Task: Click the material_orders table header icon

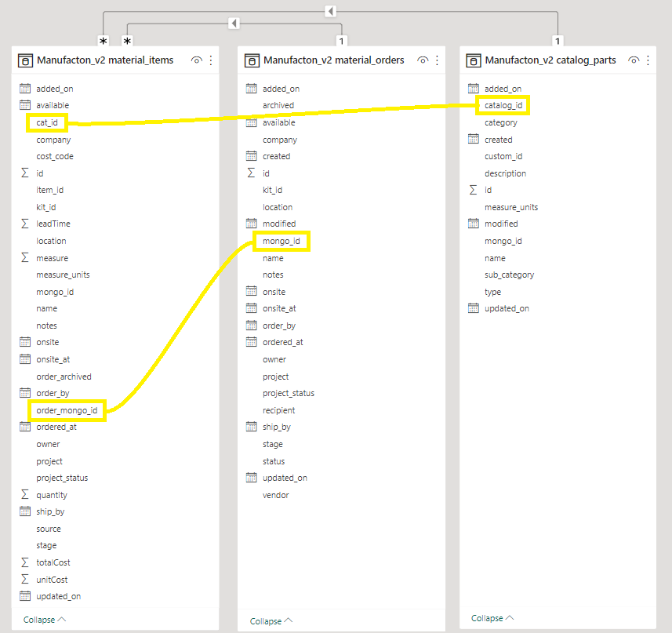Action: tap(252, 60)
